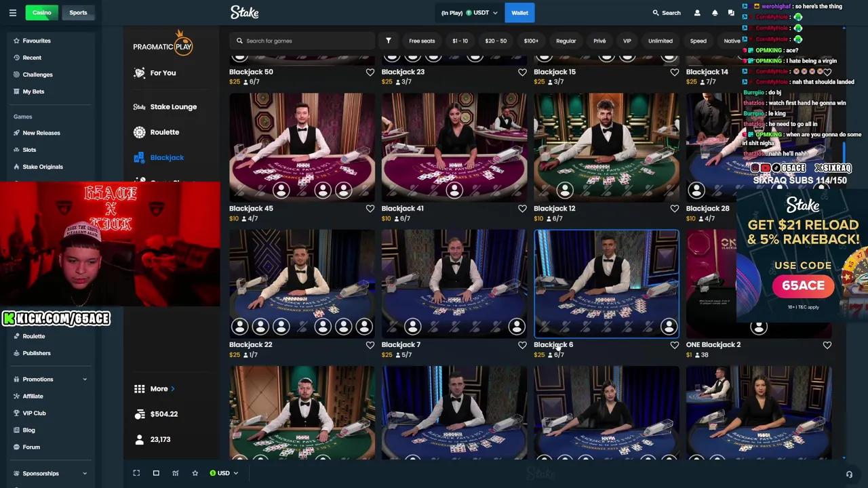Image resolution: width=868 pixels, height=488 pixels.
Task: Open the notifications bell icon
Action: (715, 13)
